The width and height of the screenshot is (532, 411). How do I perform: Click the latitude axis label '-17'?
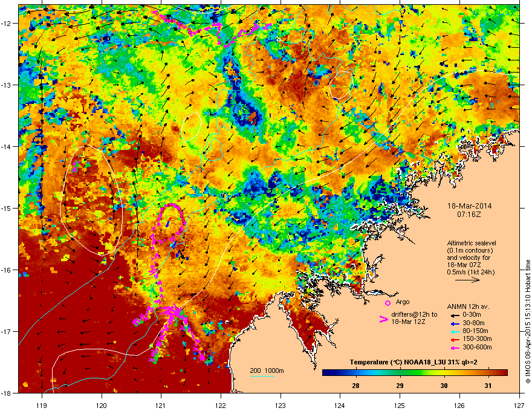click(6, 331)
